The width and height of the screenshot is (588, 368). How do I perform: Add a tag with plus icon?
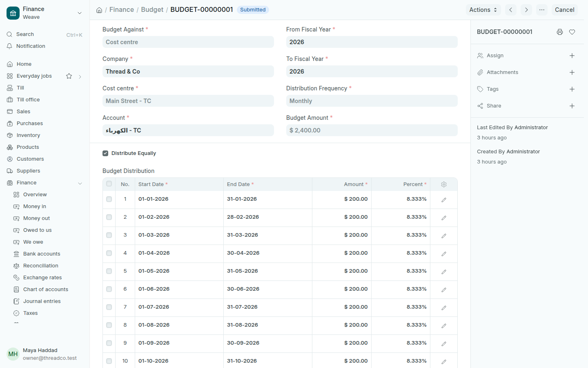click(x=572, y=89)
